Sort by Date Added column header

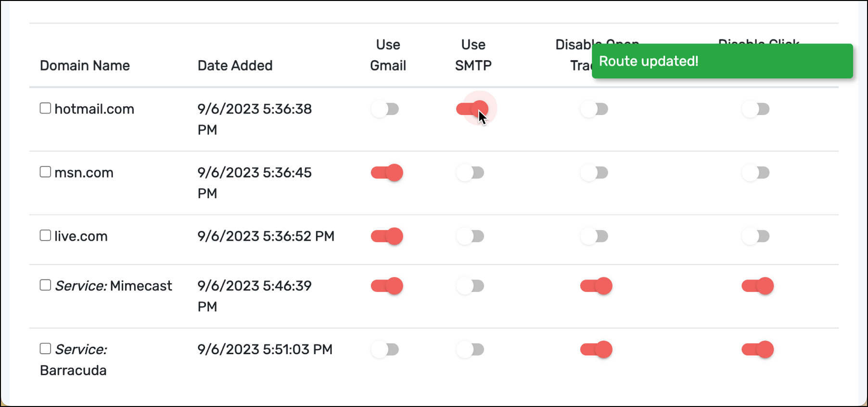(235, 65)
